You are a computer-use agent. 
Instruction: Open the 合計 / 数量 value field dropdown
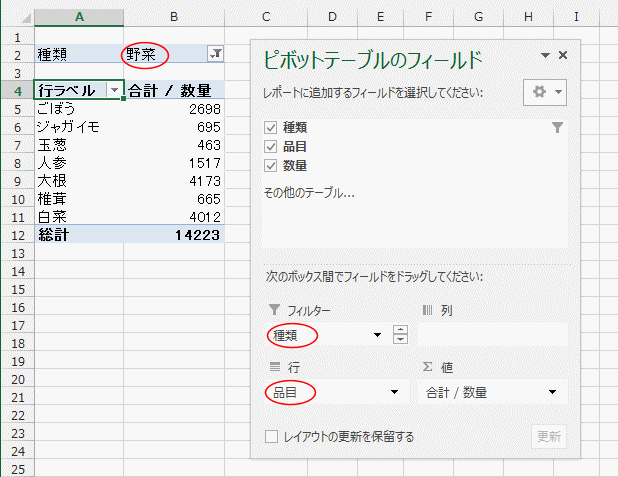coord(552,392)
